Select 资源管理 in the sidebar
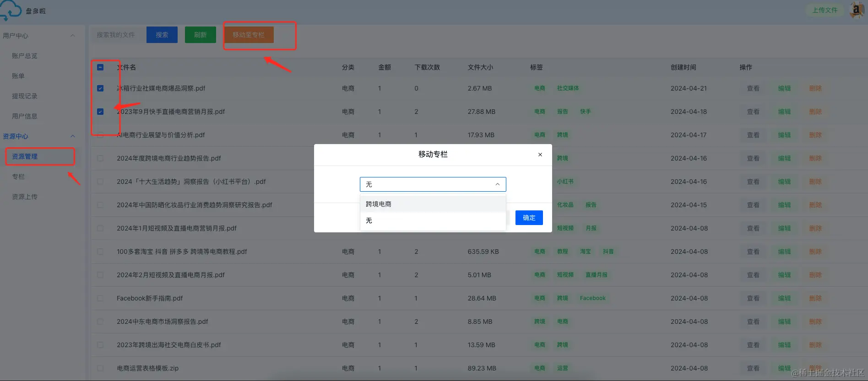The image size is (868, 381). 25,156
